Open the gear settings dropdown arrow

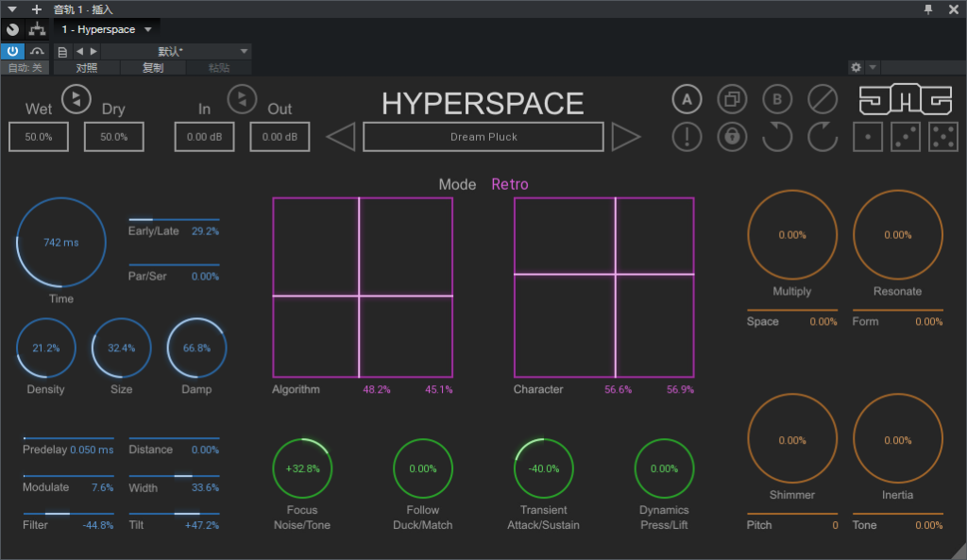tap(873, 67)
